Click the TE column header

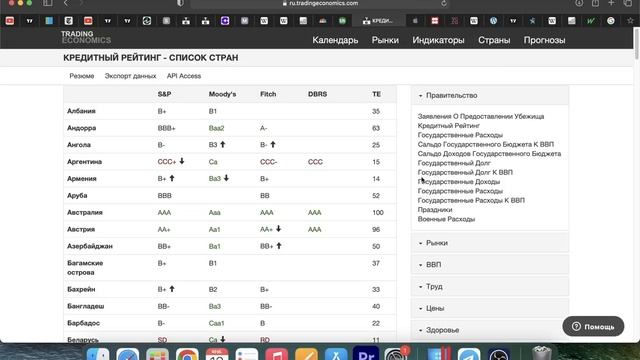376,94
